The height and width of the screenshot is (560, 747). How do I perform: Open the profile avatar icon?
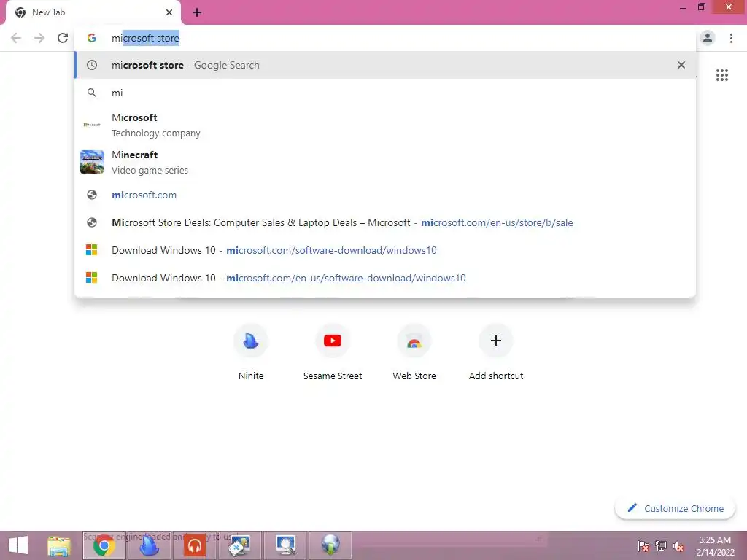pos(708,38)
